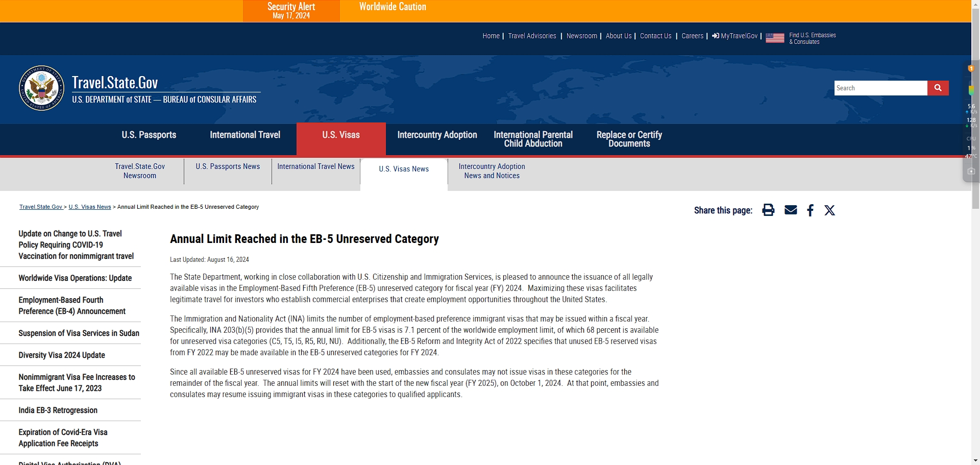The height and width of the screenshot is (465, 980).
Task: Open COVID-19 vaccination travel policy update
Action: click(x=76, y=245)
